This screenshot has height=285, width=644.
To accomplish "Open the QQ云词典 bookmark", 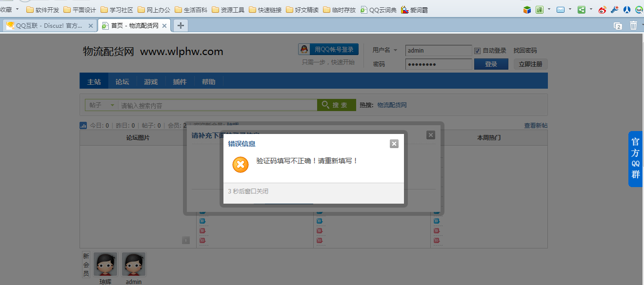I will click(379, 10).
